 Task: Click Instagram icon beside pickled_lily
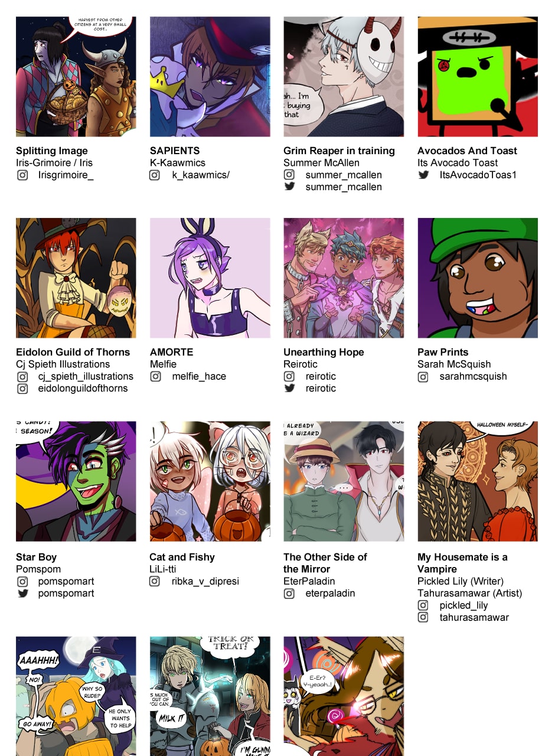(x=423, y=605)
